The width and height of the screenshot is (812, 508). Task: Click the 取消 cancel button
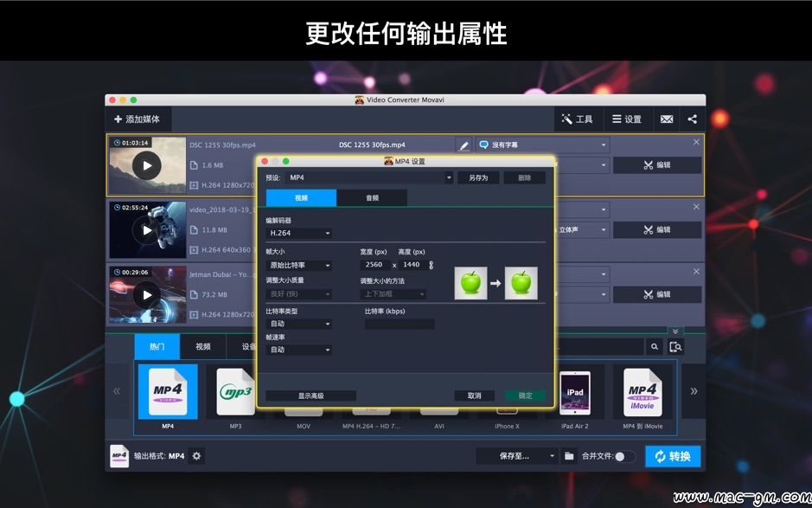475,396
